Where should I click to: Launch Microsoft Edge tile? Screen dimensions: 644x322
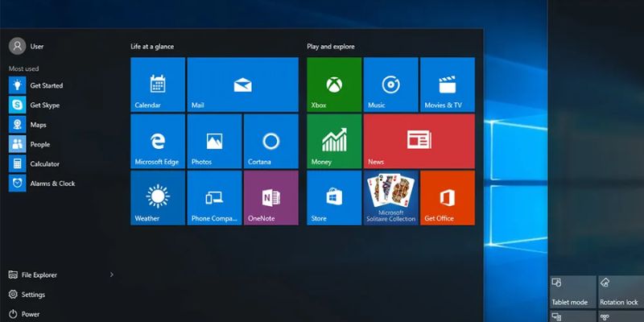[x=158, y=141]
